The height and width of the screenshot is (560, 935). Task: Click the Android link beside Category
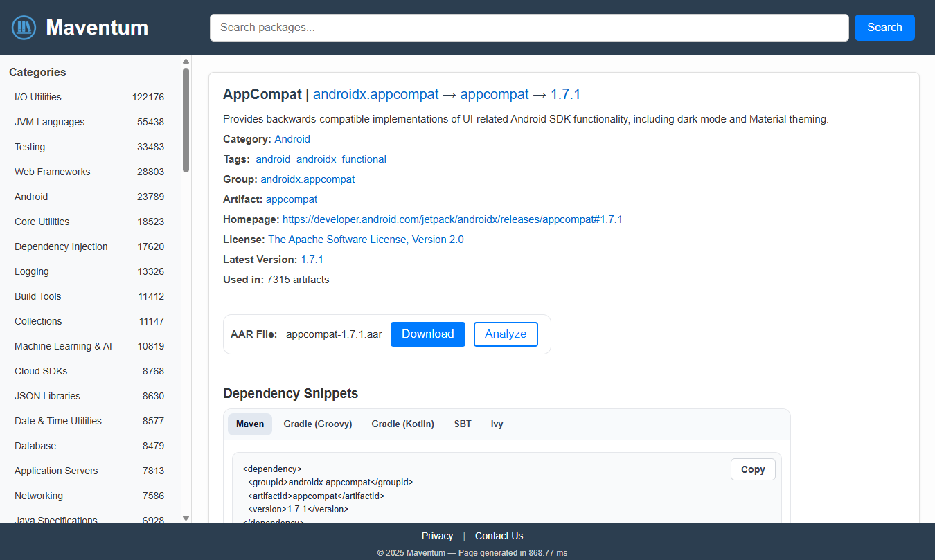tap(292, 139)
